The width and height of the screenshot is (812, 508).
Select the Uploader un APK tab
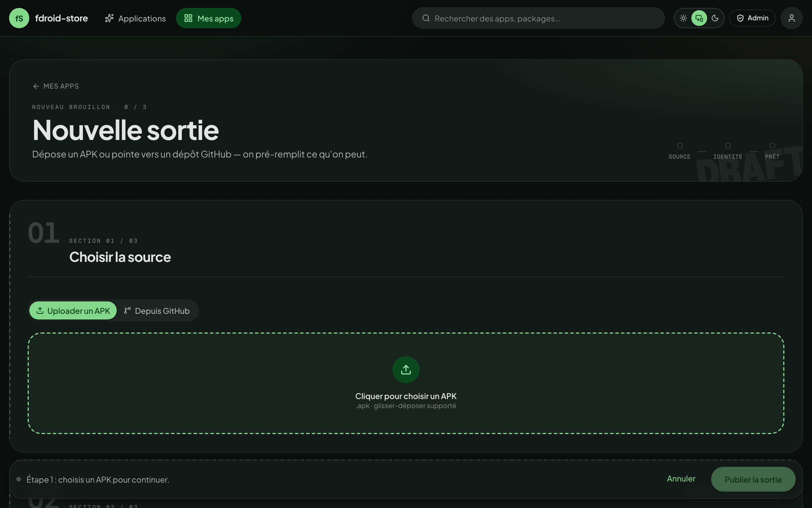click(x=73, y=310)
